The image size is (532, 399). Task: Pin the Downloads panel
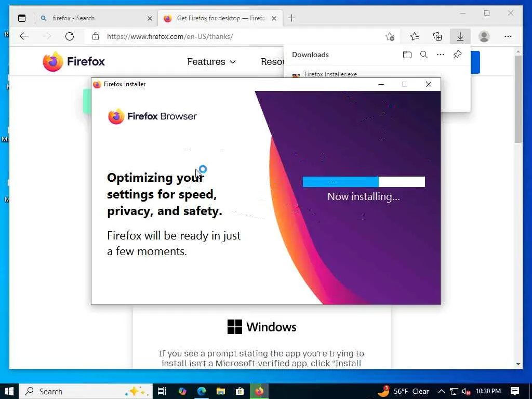pos(457,55)
